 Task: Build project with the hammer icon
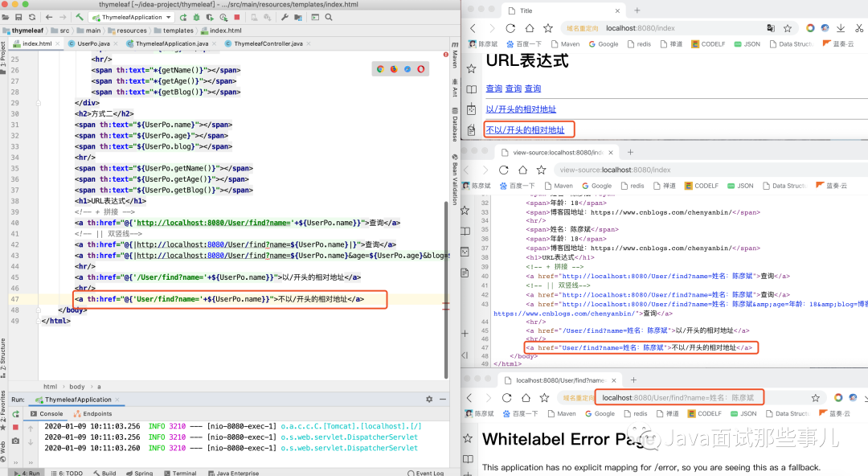(80, 17)
